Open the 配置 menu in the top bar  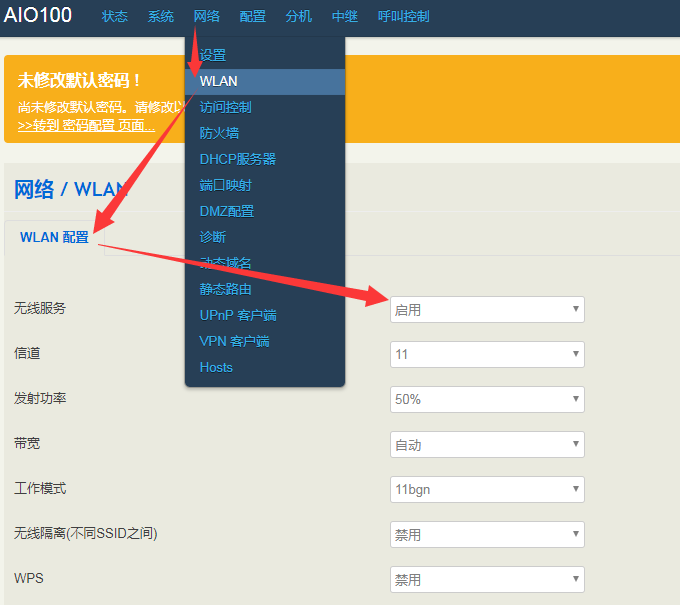pos(252,16)
